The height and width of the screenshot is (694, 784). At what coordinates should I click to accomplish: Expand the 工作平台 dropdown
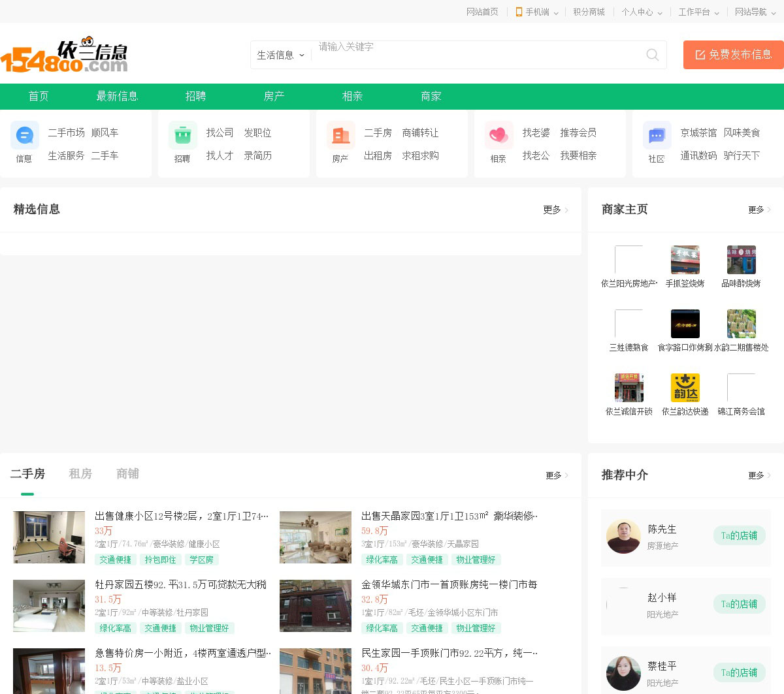click(x=698, y=12)
